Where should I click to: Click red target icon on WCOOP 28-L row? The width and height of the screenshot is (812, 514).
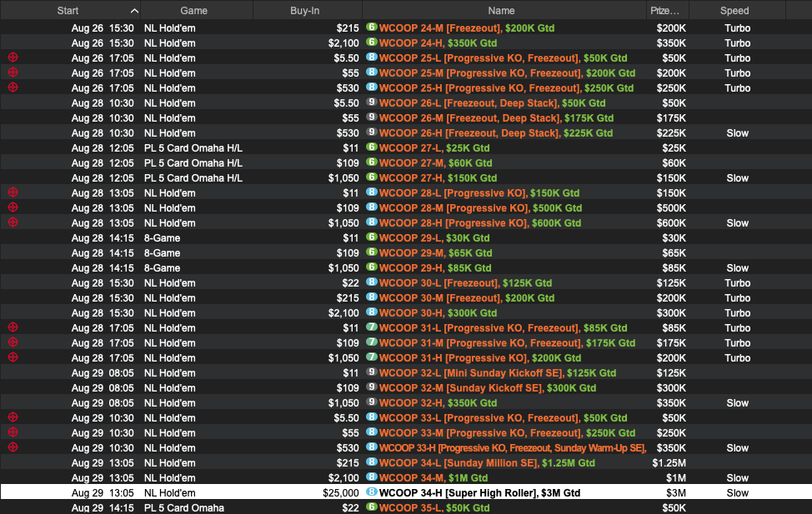13,192
